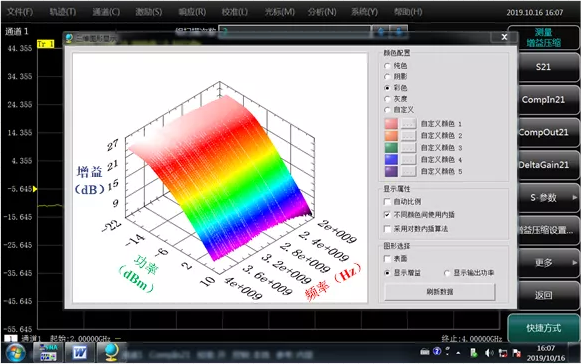Click the blue 自定义颜色 4 swatch
Viewport: 581px width, 364px height.
point(391,159)
